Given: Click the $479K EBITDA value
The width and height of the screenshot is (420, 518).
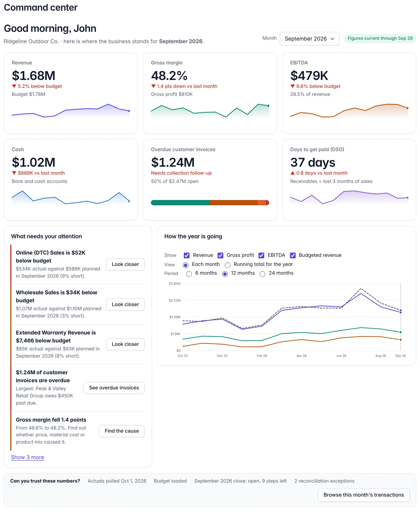Looking at the screenshot, I should (x=309, y=76).
